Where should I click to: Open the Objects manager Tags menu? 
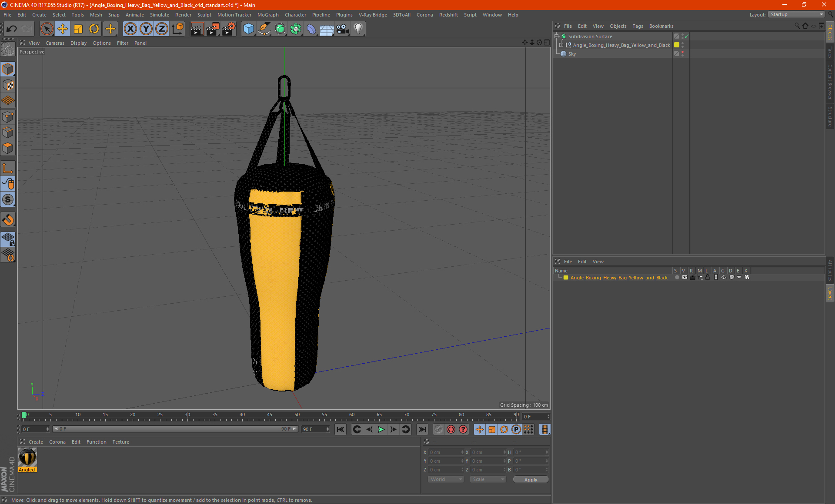(x=638, y=26)
